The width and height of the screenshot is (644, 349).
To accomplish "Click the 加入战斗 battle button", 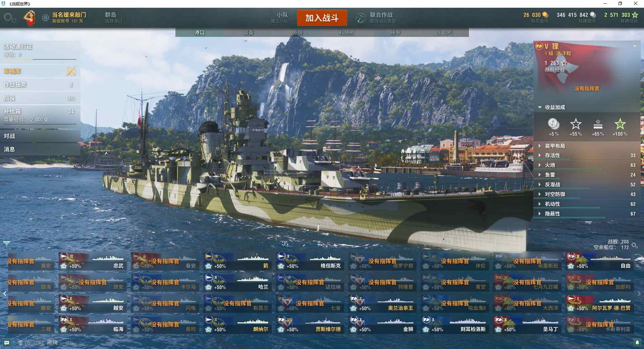I will pos(322,18).
